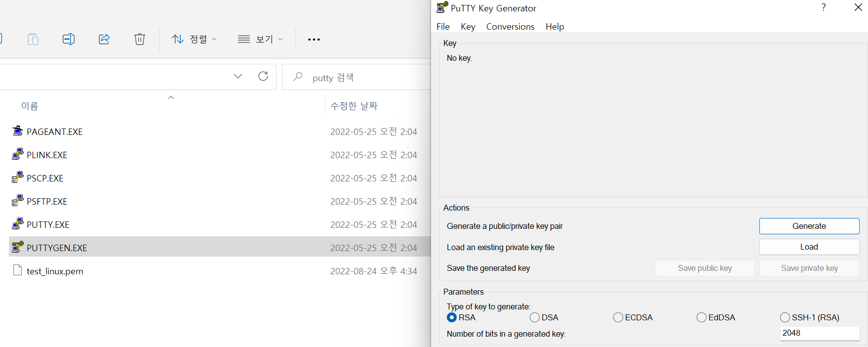Click the PUTTY.EXE file icon
868x347 pixels.
pyautogui.click(x=18, y=224)
